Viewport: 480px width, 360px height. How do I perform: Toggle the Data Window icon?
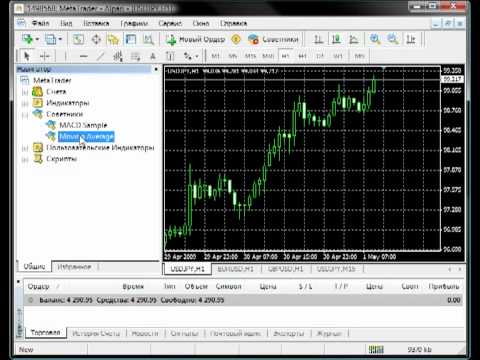tap(96, 39)
